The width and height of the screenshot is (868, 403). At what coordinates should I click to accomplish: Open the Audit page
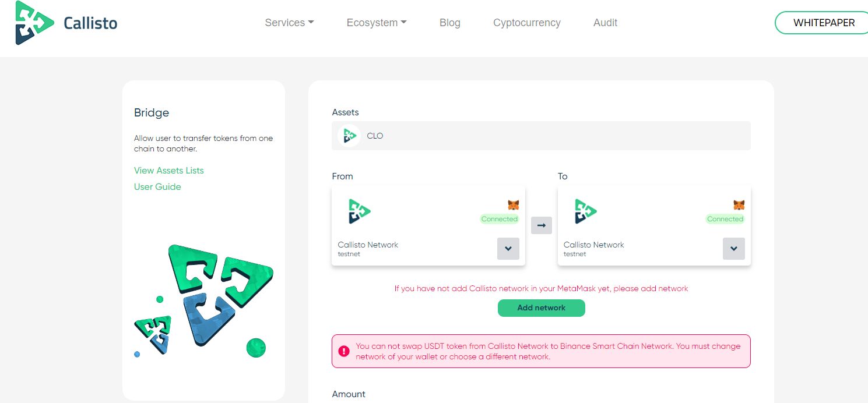point(605,23)
